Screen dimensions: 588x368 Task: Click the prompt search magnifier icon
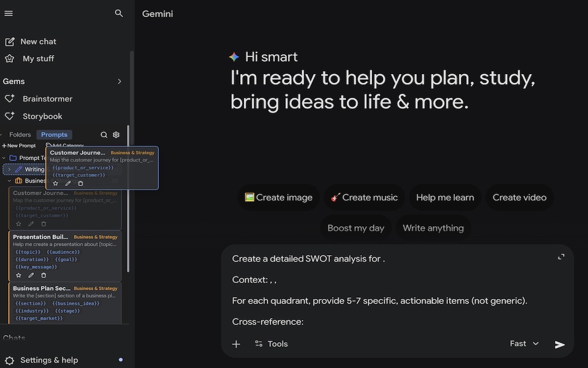tap(104, 135)
